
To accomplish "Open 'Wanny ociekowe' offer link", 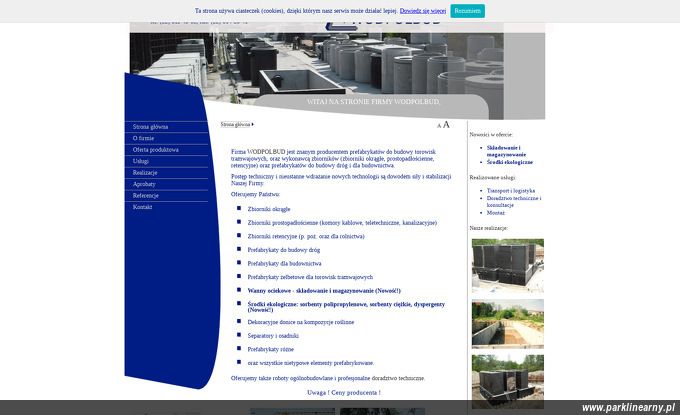I will (324, 291).
